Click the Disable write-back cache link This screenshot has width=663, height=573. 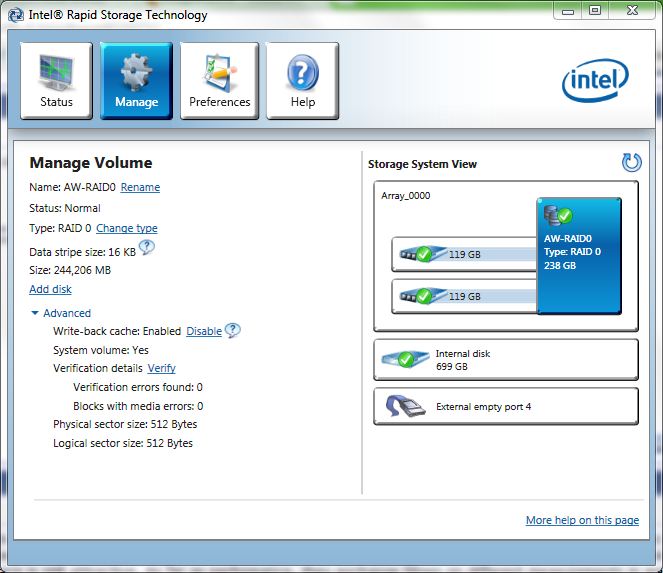204,331
